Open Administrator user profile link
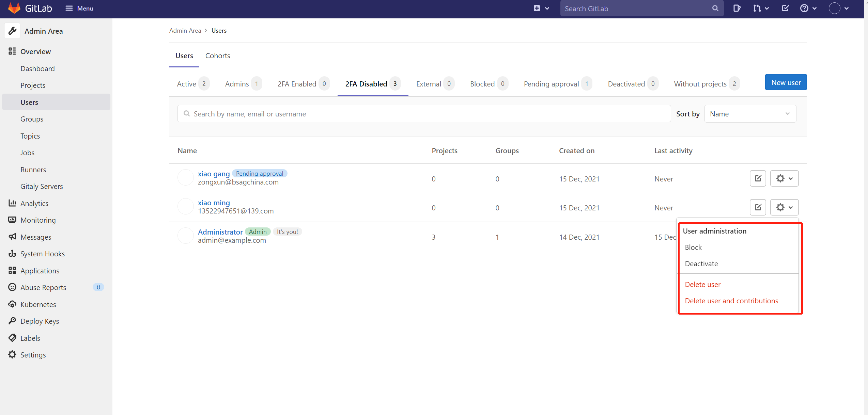The image size is (868, 415). point(220,232)
